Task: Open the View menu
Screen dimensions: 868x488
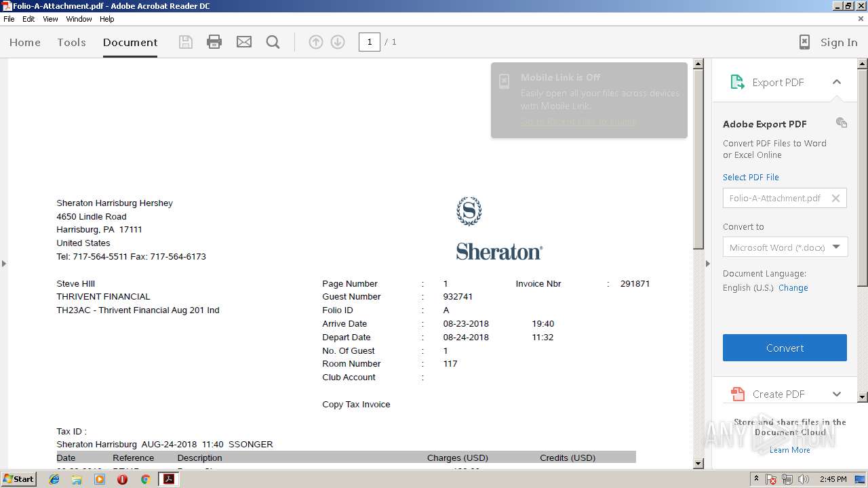Action: click(51, 19)
